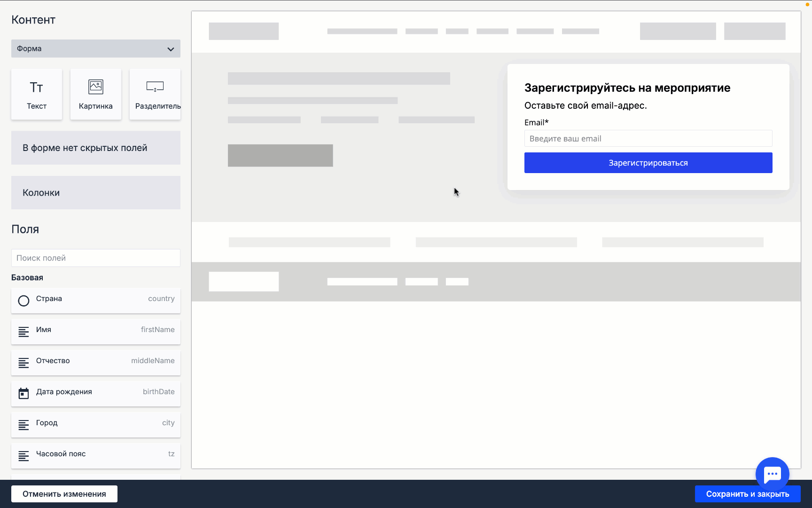Select the Город city field
812x508 pixels.
(96, 424)
